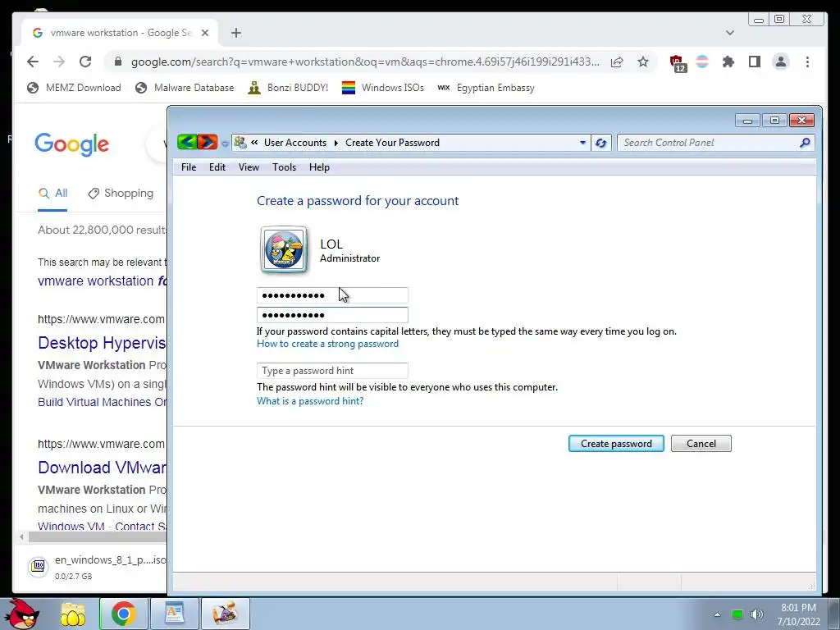Screen dimensions: 840x630
Task: Open the Angry Birds Start button
Action: (22, 614)
